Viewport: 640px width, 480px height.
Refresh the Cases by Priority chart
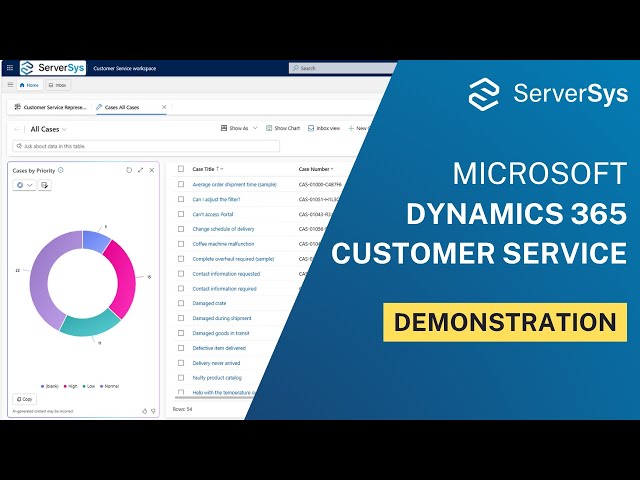click(129, 170)
